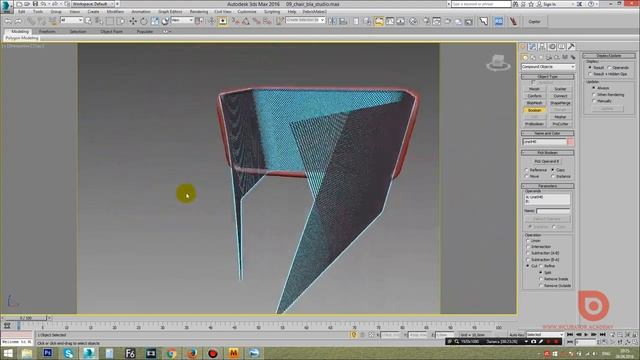
Task: Choose Subtraction (A-B) operation
Action: (x=528, y=253)
